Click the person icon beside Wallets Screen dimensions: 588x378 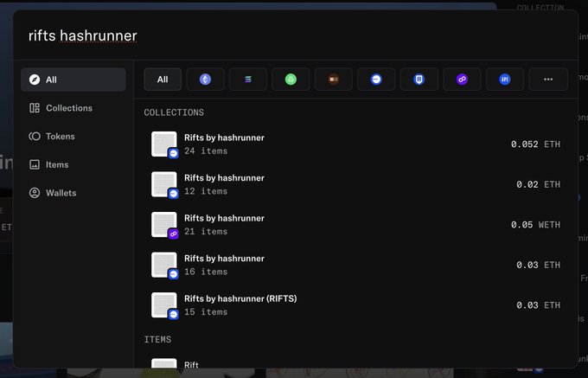pos(35,193)
